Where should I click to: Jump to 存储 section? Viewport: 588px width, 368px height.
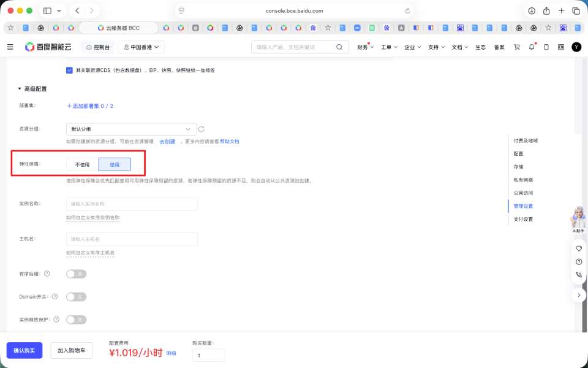(518, 167)
